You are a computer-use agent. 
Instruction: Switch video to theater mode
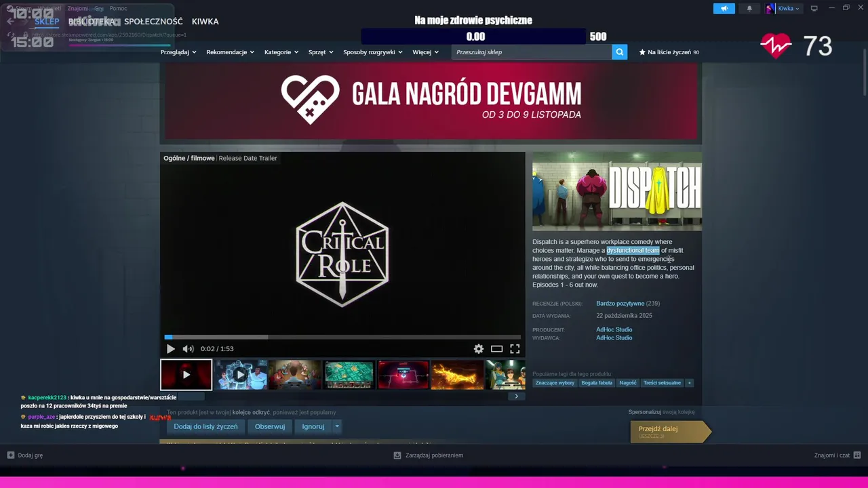pos(497,349)
